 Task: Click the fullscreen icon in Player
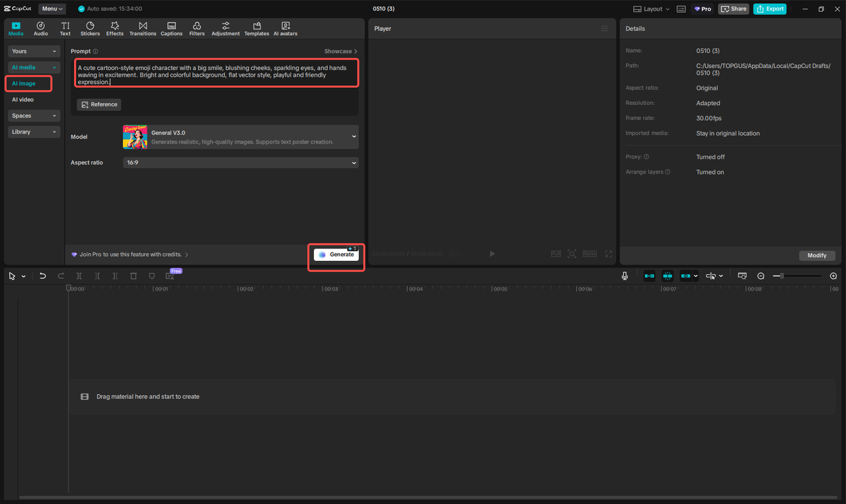[x=608, y=254]
